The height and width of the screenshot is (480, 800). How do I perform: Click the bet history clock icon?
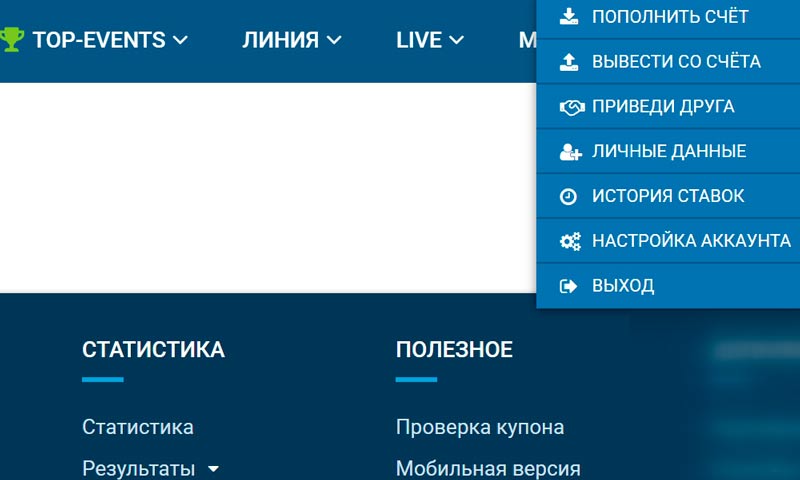pos(568,196)
